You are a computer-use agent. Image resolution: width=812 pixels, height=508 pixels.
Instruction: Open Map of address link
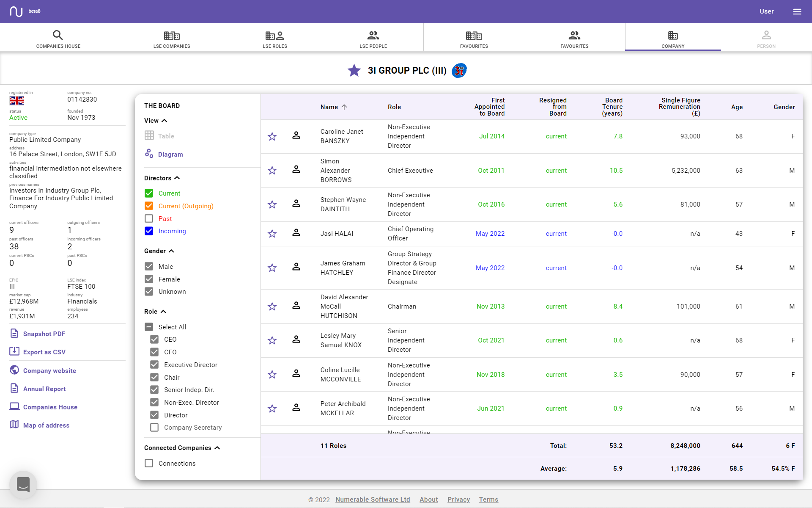click(x=40, y=425)
